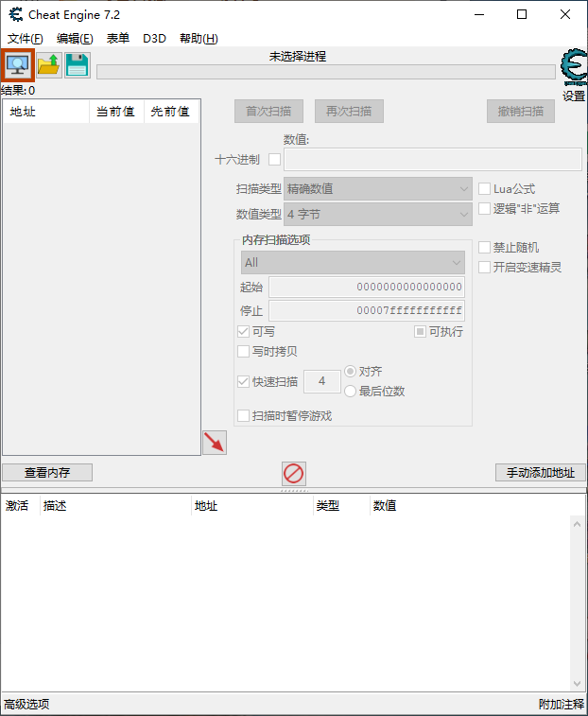This screenshot has height=716, width=588.
Task: Open the 帮助(H) menu
Action: (199, 39)
